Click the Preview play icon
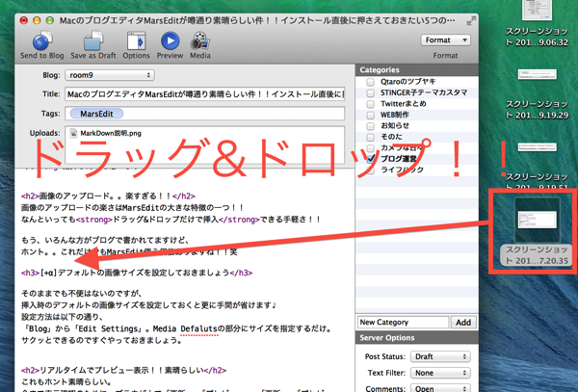This screenshot has height=392, width=578. pos(170,40)
